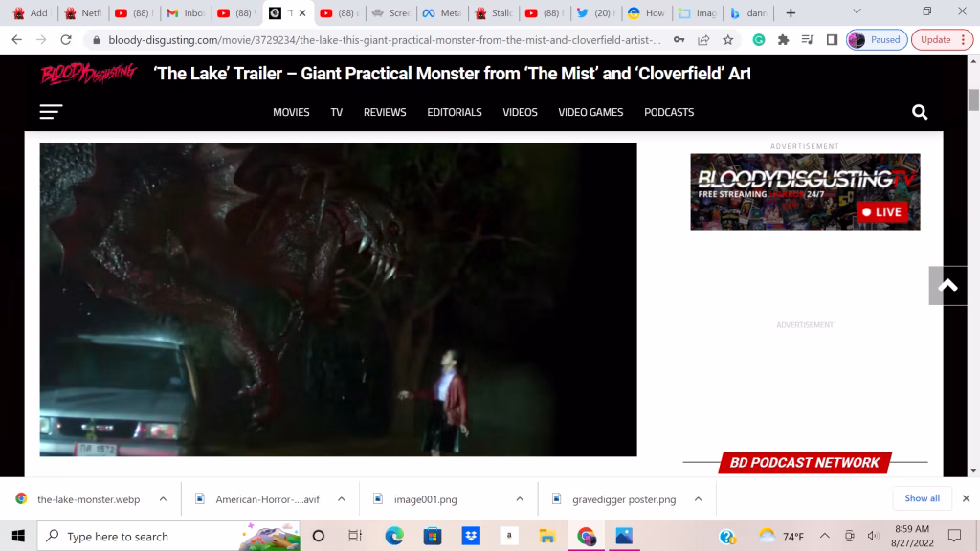The image size is (980, 551).
Task: Open the PODCASTS nav item
Action: (x=669, y=113)
